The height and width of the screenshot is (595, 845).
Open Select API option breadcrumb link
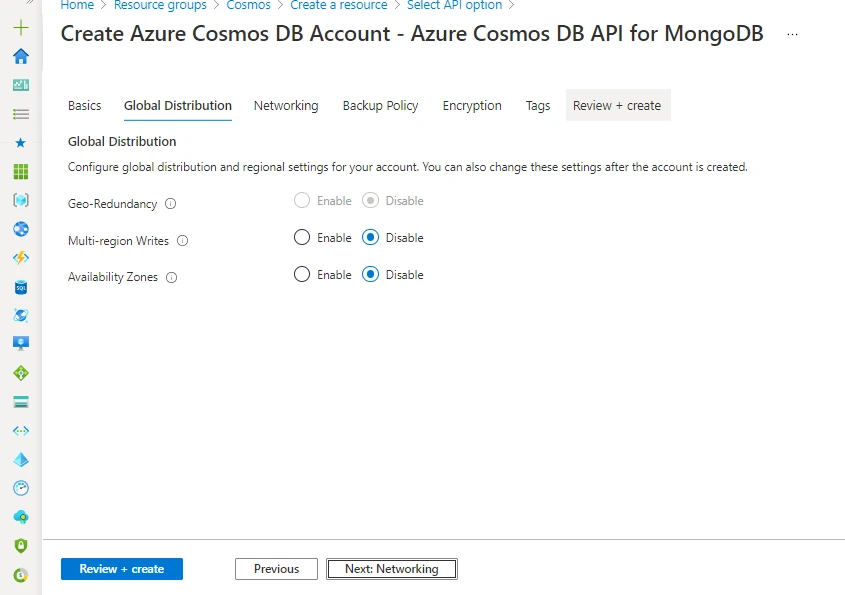(454, 5)
